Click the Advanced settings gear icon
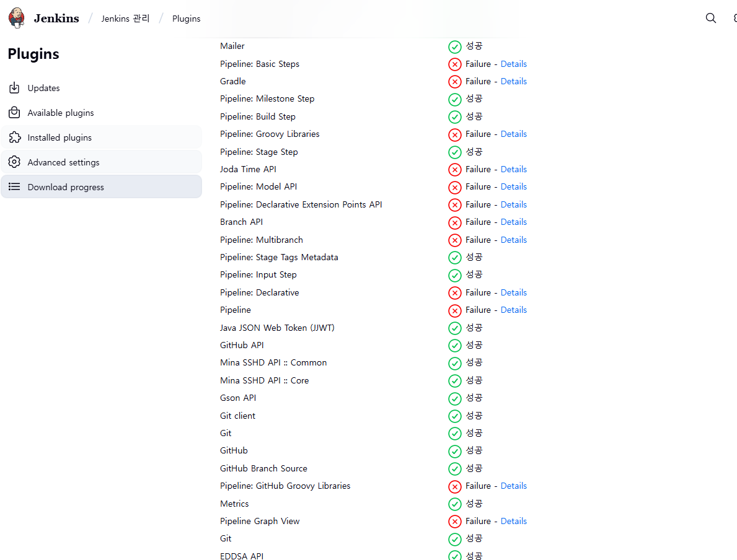737x560 pixels. click(x=15, y=162)
